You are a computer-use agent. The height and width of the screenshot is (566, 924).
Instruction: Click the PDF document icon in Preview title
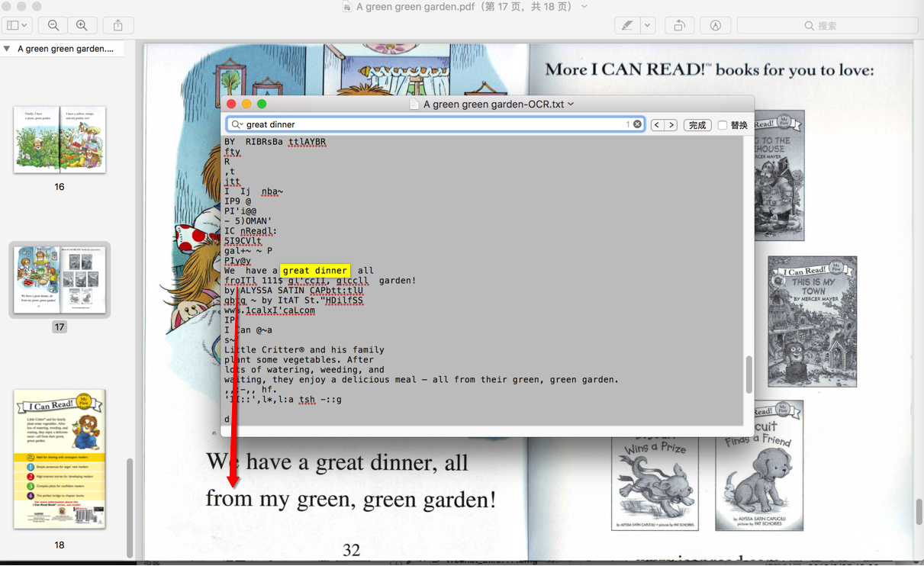click(347, 7)
